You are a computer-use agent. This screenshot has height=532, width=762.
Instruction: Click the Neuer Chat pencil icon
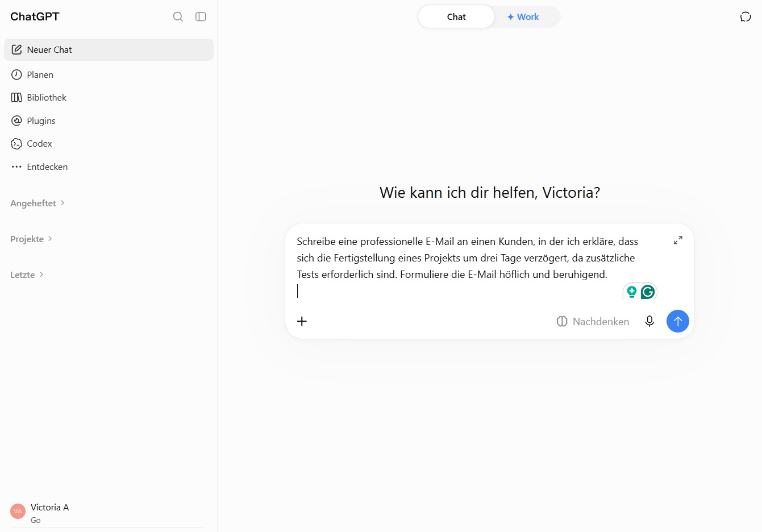click(17, 49)
